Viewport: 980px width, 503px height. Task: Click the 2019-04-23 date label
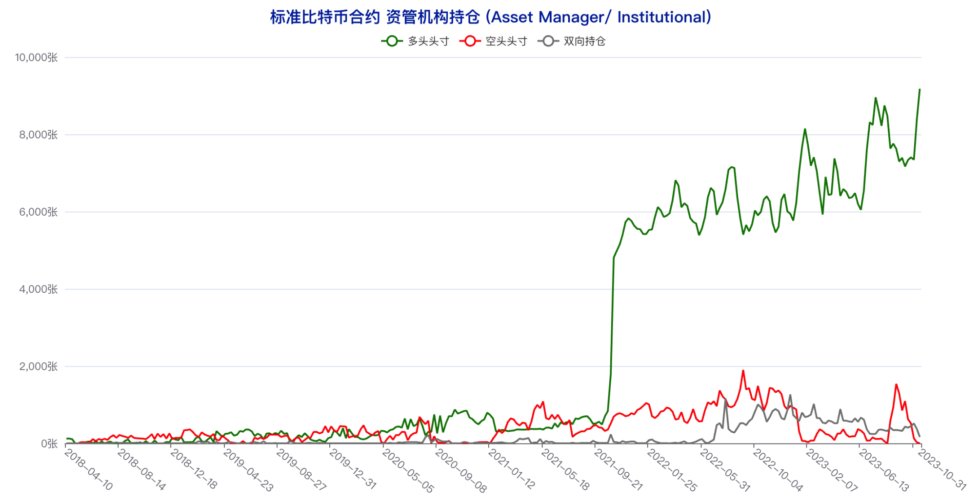[248, 469]
